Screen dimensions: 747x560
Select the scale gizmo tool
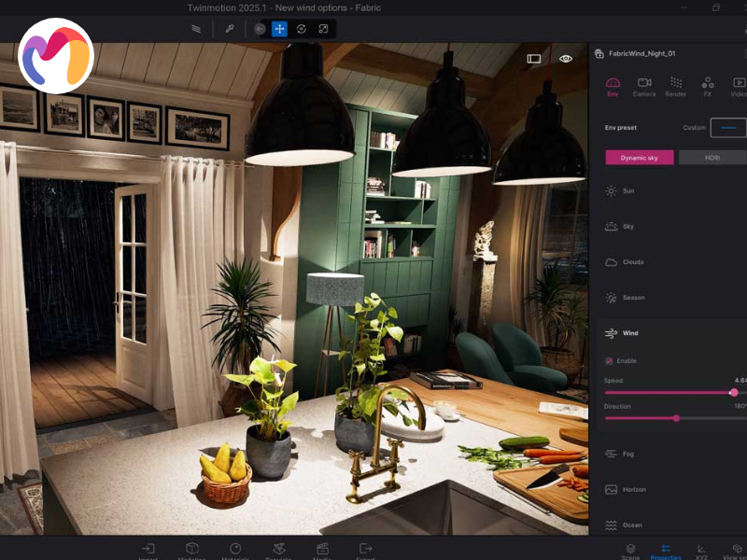coord(323,29)
